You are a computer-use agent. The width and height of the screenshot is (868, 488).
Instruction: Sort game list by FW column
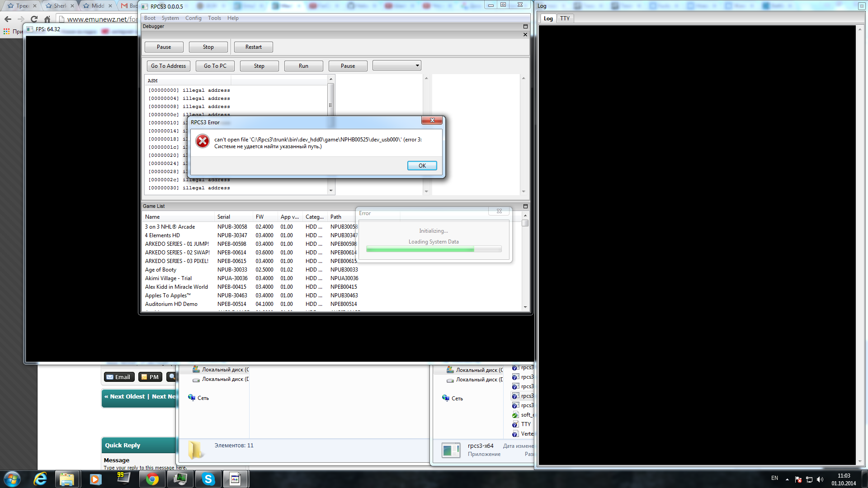point(265,217)
